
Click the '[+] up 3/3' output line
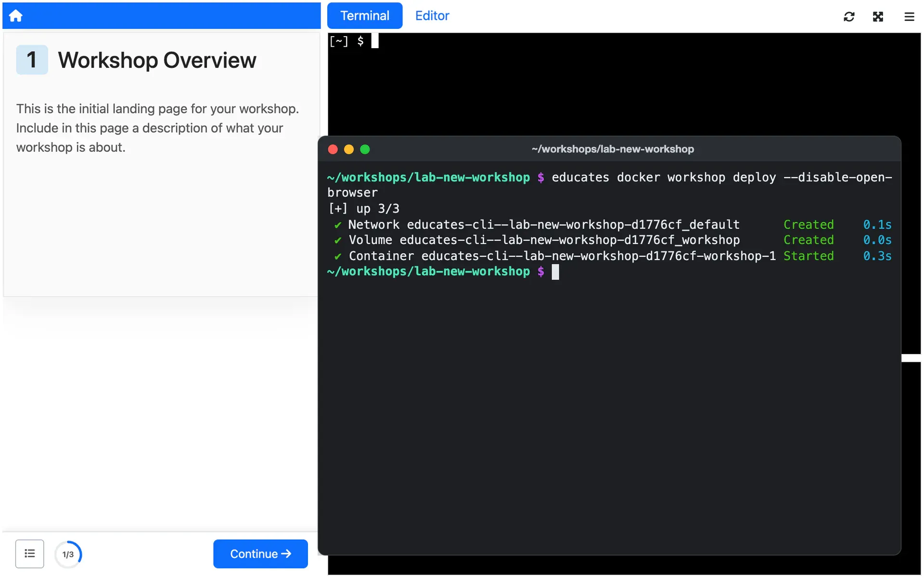[364, 209]
